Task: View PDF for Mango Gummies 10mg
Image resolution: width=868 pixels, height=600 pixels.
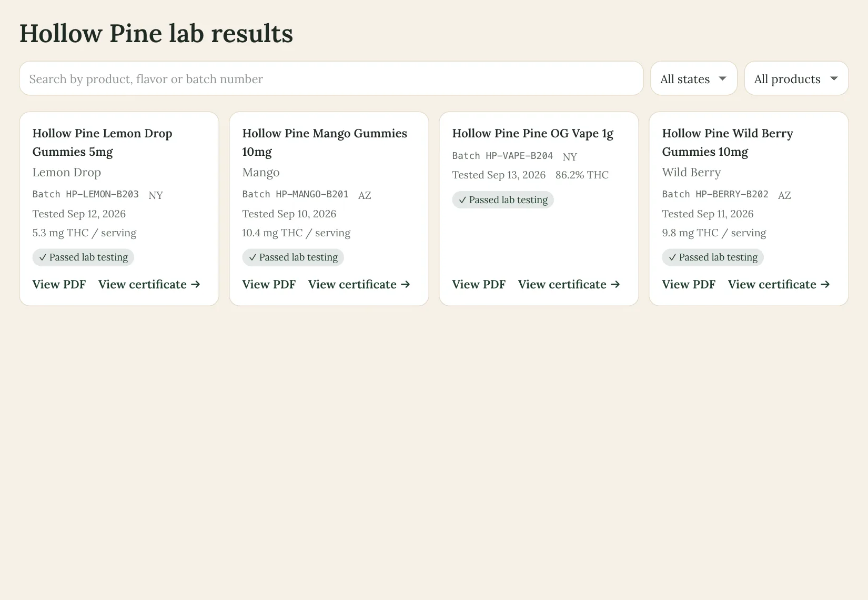Action: tap(269, 284)
